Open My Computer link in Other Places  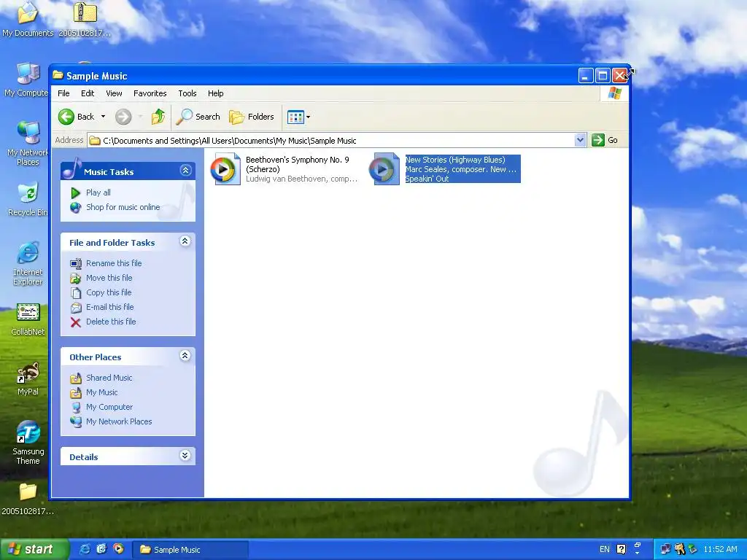[109, 407]
